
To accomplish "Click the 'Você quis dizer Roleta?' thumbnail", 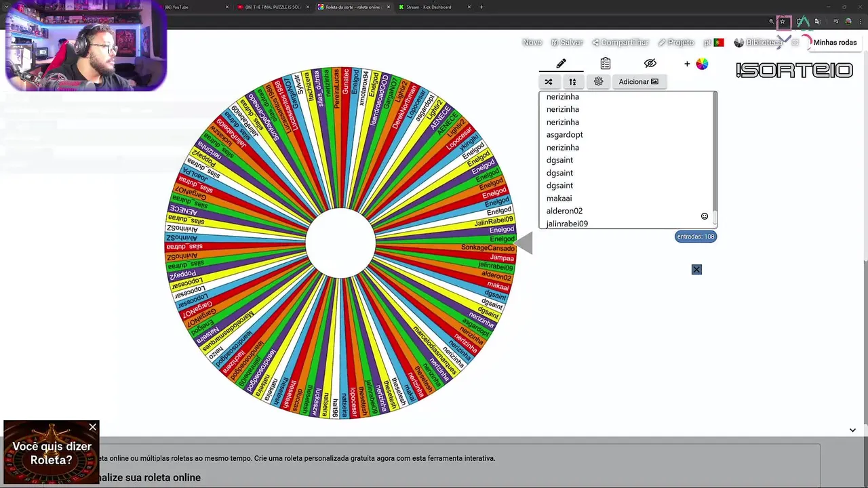I will click(52, 452).
